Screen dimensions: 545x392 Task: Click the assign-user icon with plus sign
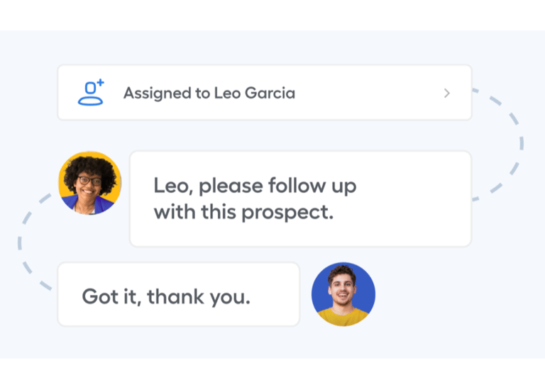(x=91, y=93)
